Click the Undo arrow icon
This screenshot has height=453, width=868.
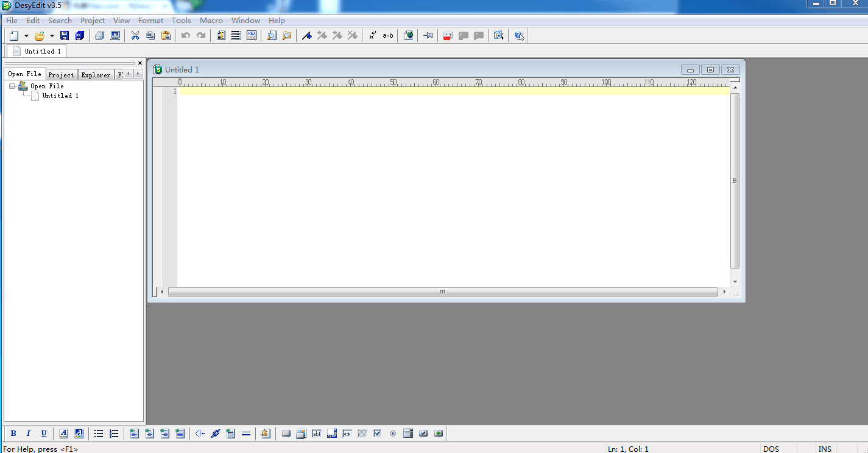coord(186,36)
